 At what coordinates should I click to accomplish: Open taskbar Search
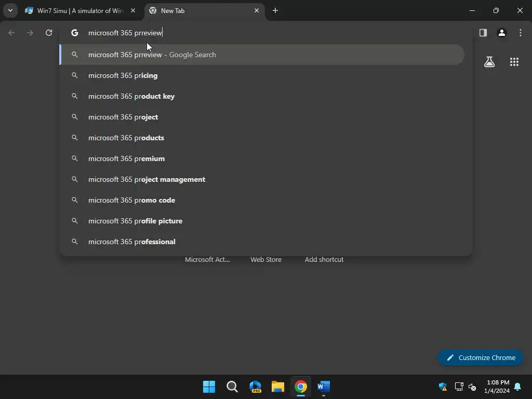(x=232, y=387)
